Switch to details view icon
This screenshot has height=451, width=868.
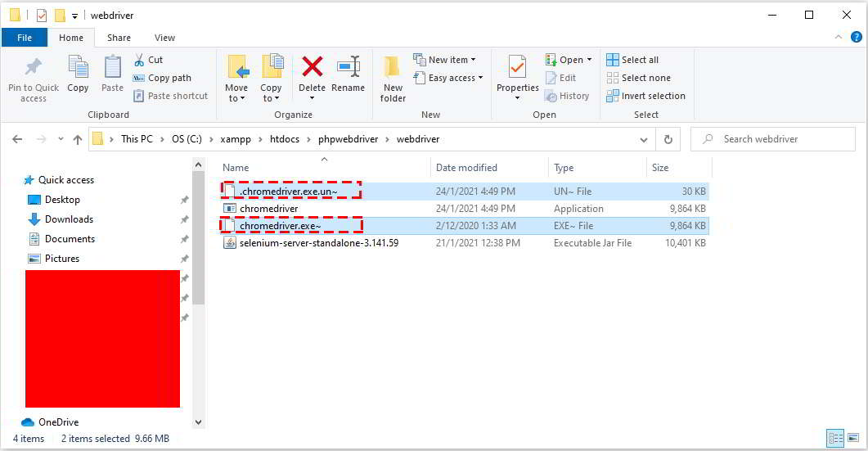835,438
